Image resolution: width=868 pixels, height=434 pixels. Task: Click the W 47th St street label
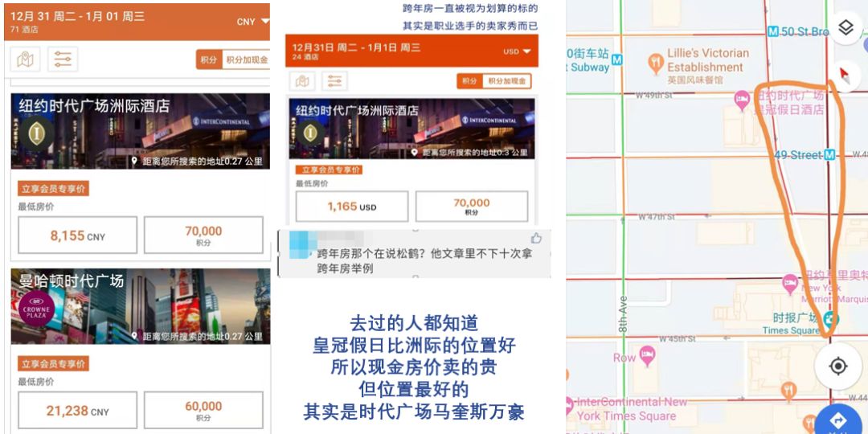tap(657, 217)
